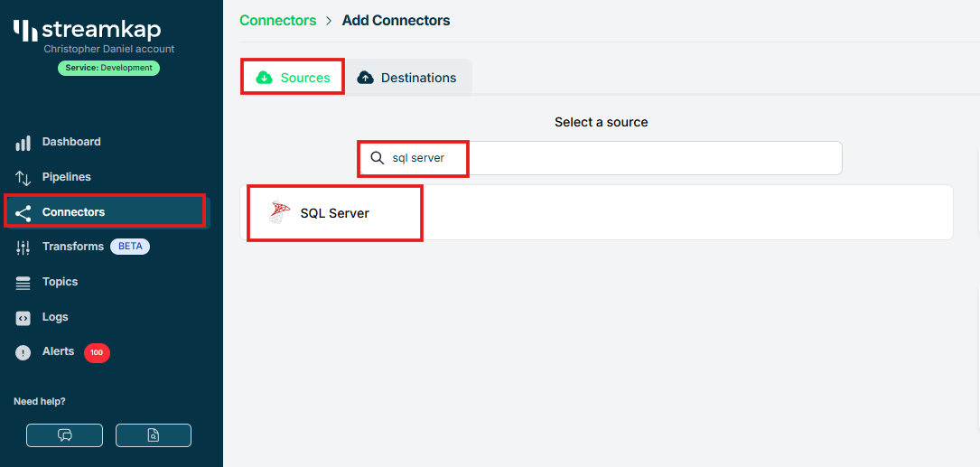Select the SQL Server source card

click(x=596, y=212)
